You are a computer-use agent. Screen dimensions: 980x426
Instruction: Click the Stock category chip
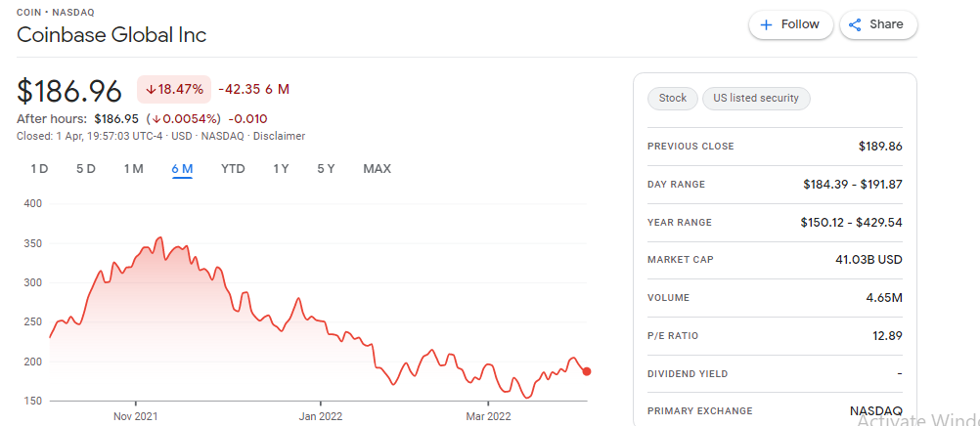673,98
